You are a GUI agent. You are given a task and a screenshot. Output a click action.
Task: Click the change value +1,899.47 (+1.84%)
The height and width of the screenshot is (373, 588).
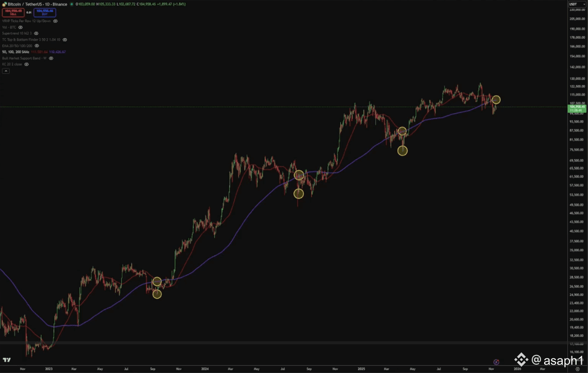[x=171, y=4]
